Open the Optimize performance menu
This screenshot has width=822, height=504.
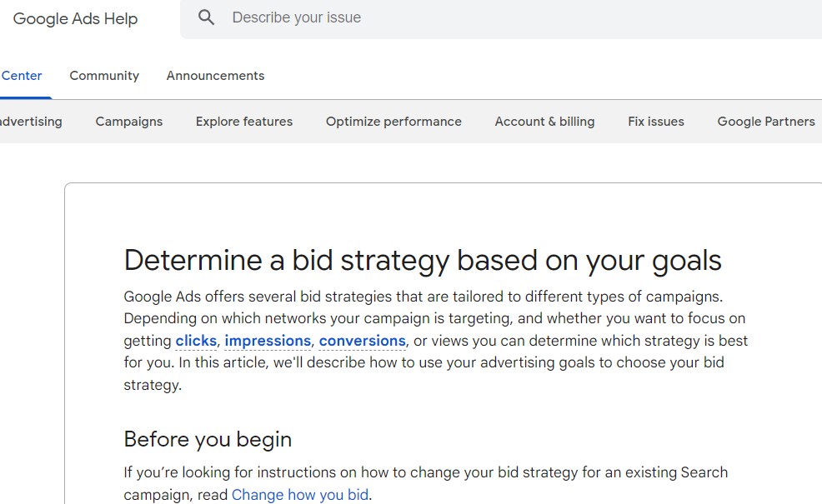point(393,122)
